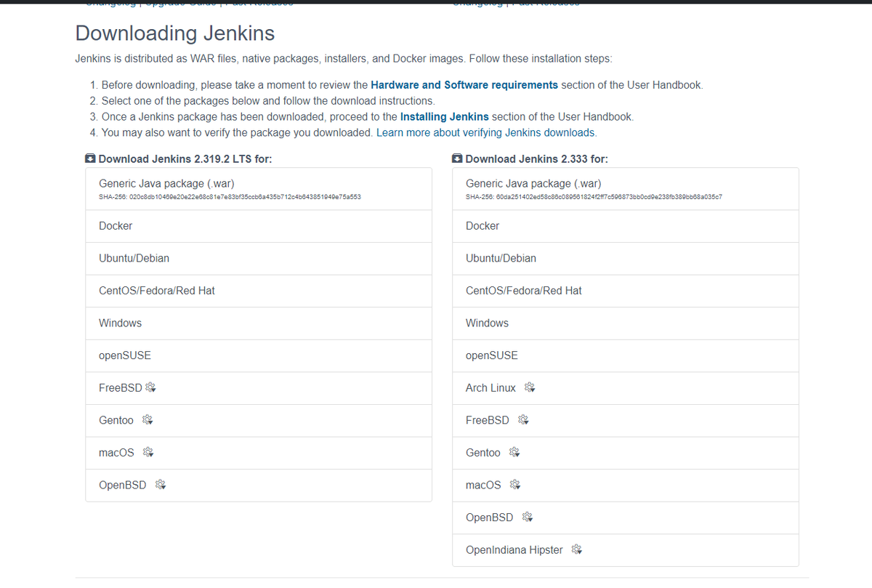Image resolution: width=872 pixels, height=588 pixels.
Task: Open Hardware and Software requirements link
Action: pyautogui.click(x=464, y=85)
